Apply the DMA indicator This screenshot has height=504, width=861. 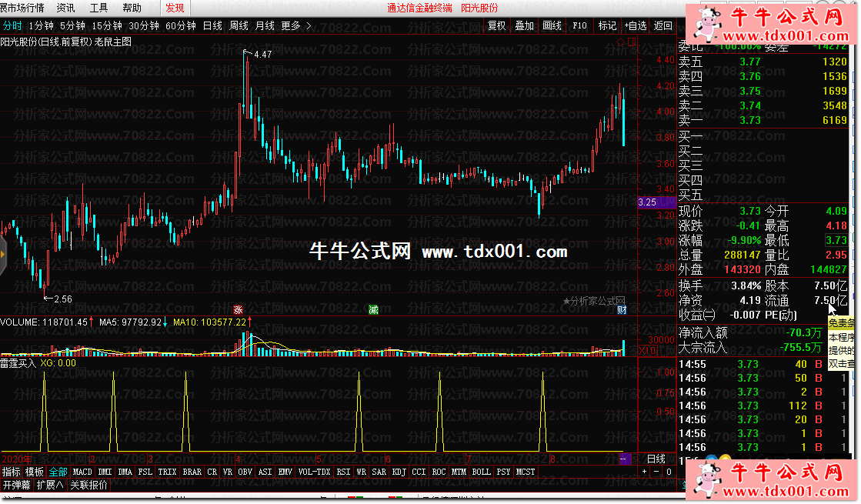tap(125, 472)
